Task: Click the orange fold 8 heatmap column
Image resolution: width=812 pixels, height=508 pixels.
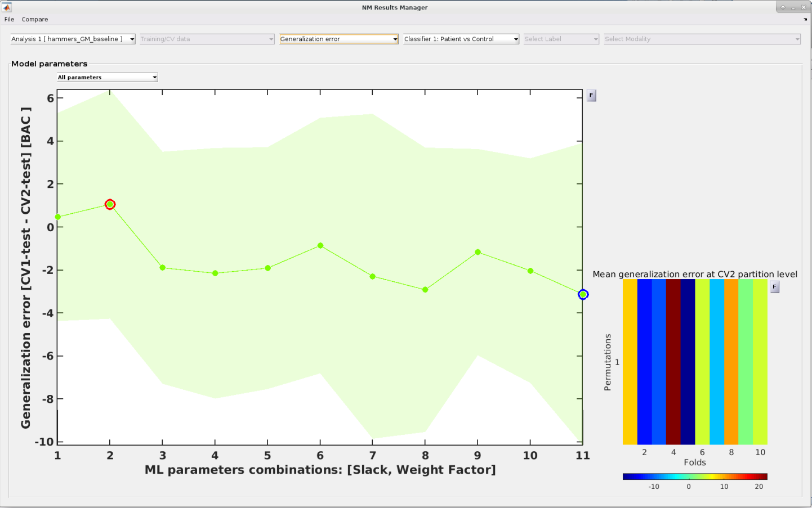Action: [731, 362]
